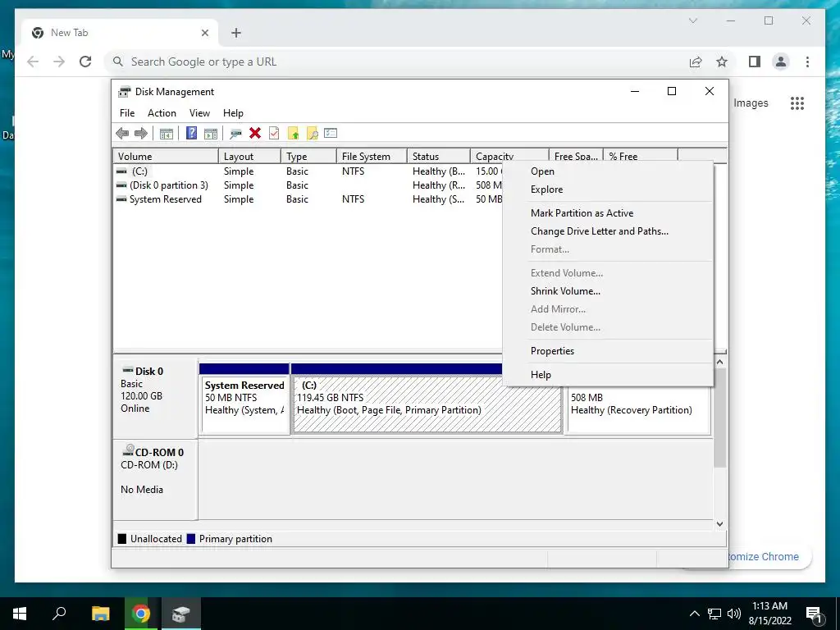The width and height of the screenshot is (840, 630).
Task: Click the CD-ROM 0 header panel
Action: pos(155,479)
